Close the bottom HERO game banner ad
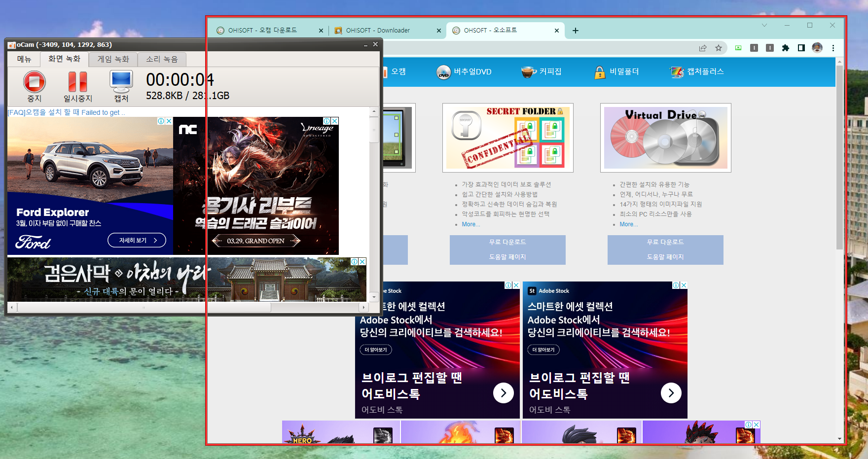 point(757,424)
